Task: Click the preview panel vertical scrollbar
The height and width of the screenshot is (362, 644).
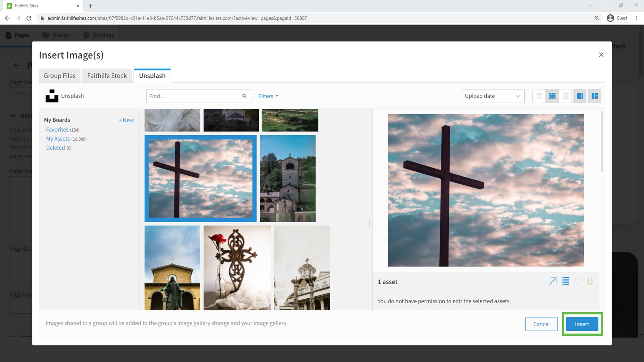Action: [602, 141]
